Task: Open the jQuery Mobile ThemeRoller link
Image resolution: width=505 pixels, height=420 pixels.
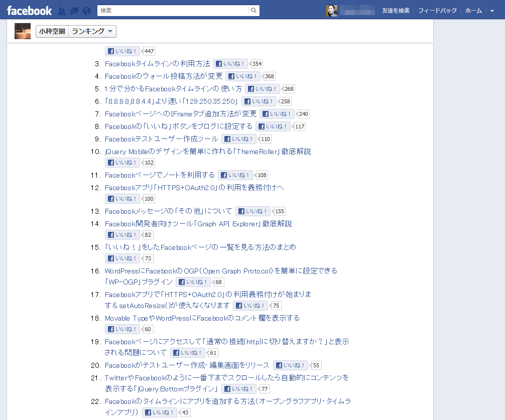Action: tap(208, 152)
